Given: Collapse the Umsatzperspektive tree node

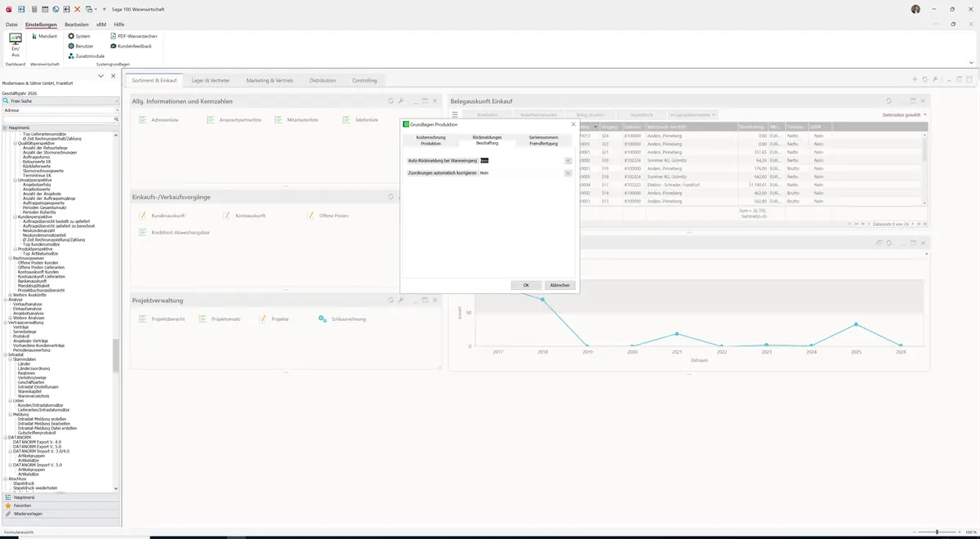Looking at the screenshot, I should click(x=14, y=180).
